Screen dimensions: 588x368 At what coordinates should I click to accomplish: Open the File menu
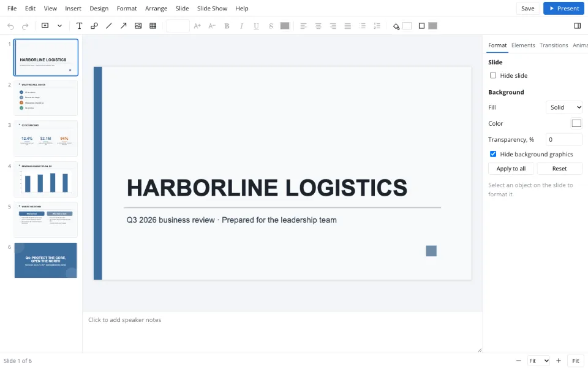coord(12,8)
